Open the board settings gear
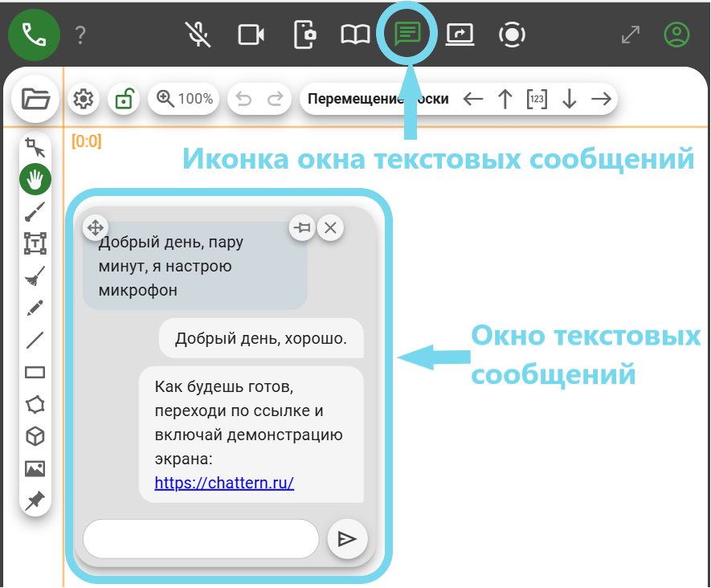 (83, 99)
